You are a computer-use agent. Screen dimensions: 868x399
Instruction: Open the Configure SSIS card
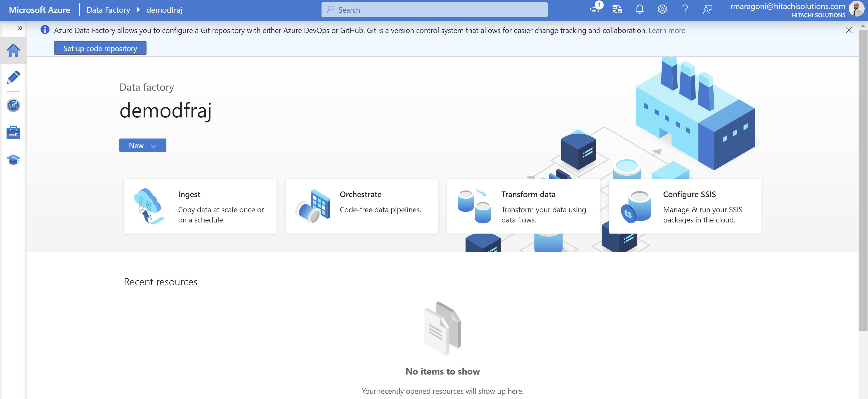[x=685, y=206]
